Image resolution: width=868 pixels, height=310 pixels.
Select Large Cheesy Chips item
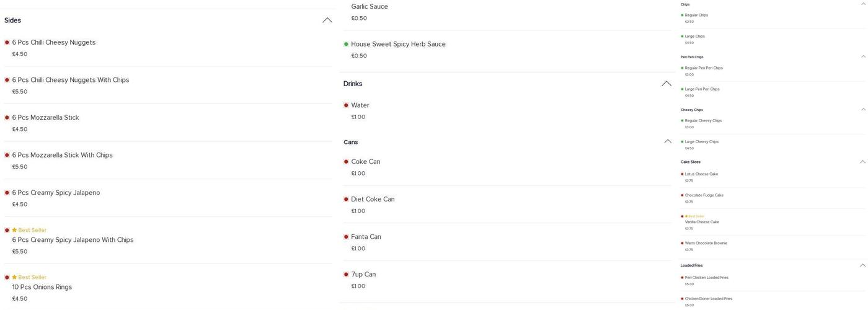coord(701,142)
